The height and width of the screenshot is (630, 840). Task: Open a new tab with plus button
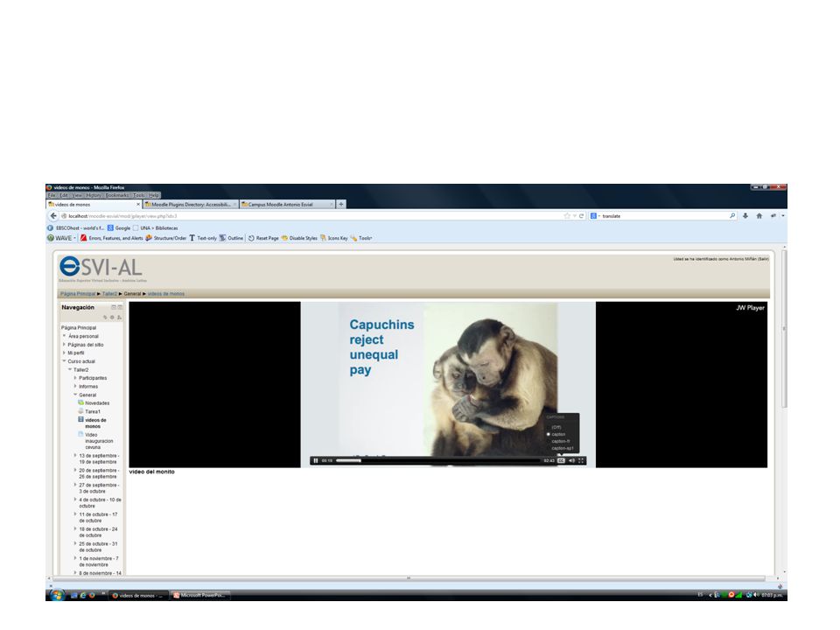(340, 204)
